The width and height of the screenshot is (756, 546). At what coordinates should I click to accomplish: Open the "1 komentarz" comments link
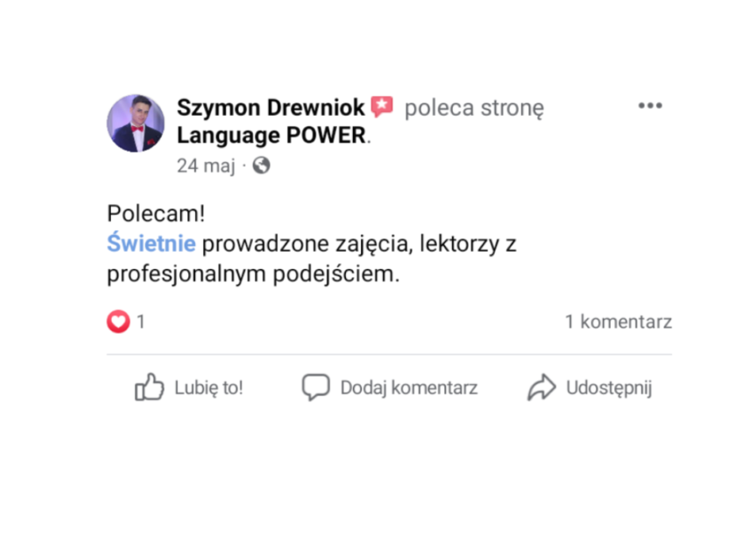click(617, 321)
